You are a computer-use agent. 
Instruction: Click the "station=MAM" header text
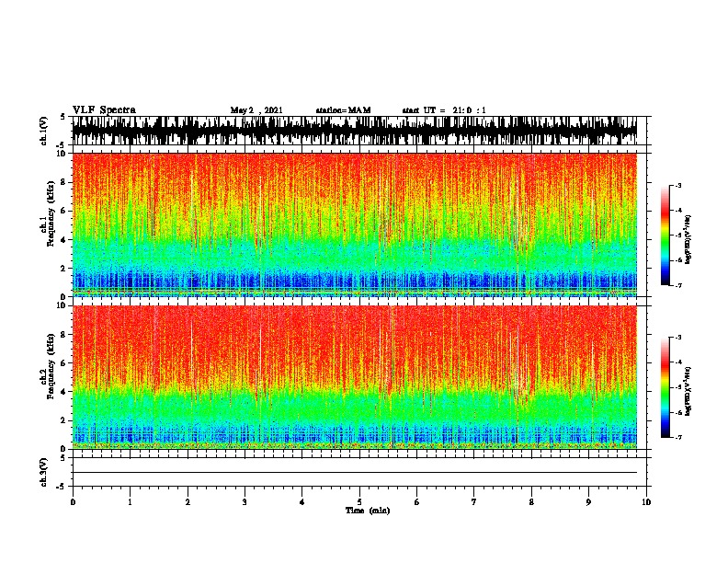coord(343,110)
